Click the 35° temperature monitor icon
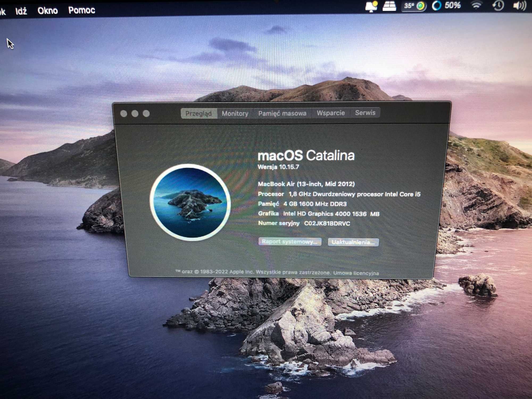The height and width of the screenshot is (399, 532). pos(414,6)
